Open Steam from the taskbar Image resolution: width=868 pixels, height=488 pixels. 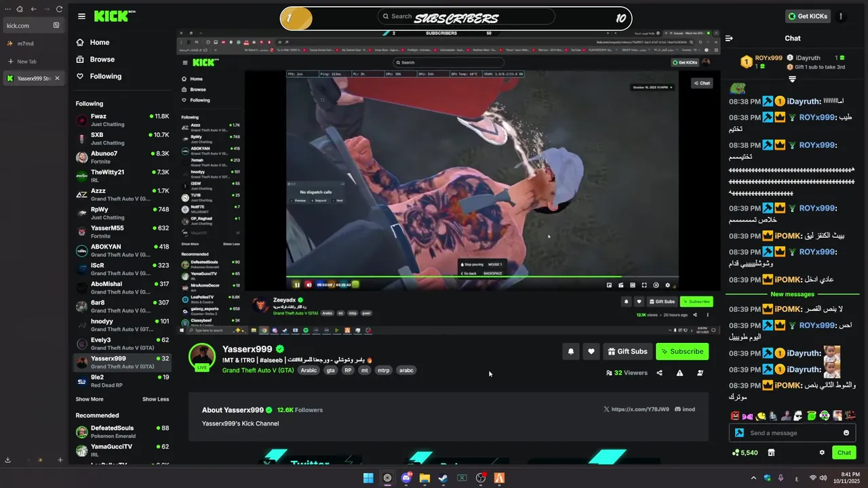[443, 478]
